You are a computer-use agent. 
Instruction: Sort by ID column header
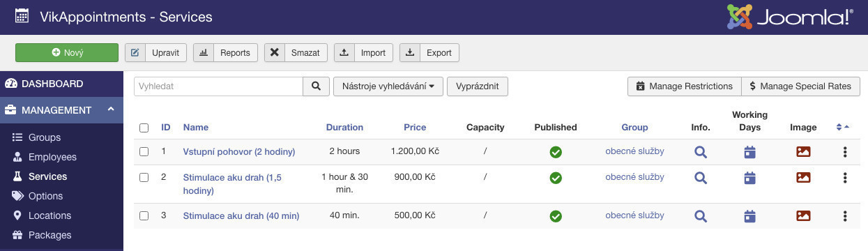[166, 128]
